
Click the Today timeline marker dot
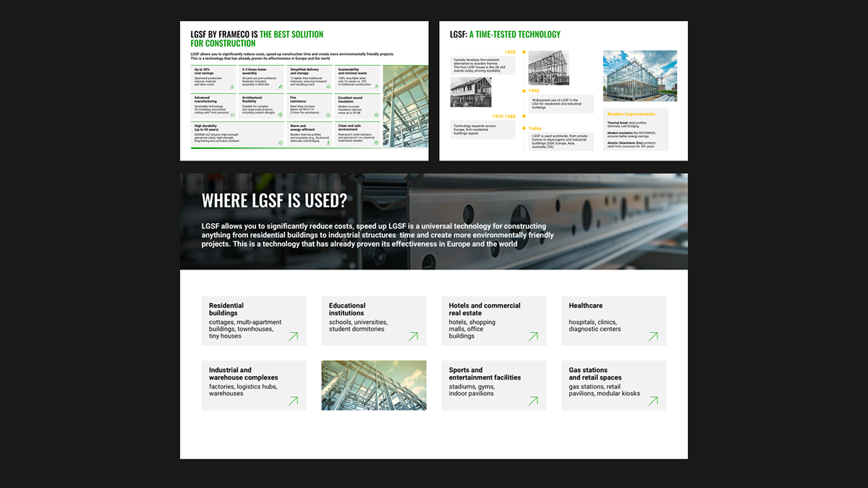pyautogui.click(x=522, y=129)
